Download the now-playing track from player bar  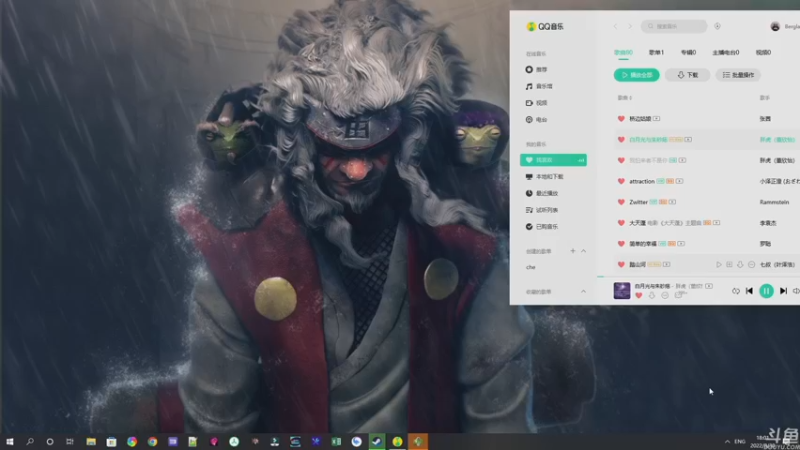pos(652,295)
